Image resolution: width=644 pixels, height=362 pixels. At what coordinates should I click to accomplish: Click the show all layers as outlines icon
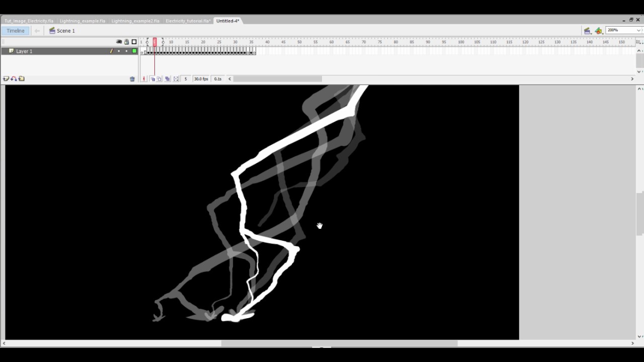pyautogui.click(x=134, y=42)
